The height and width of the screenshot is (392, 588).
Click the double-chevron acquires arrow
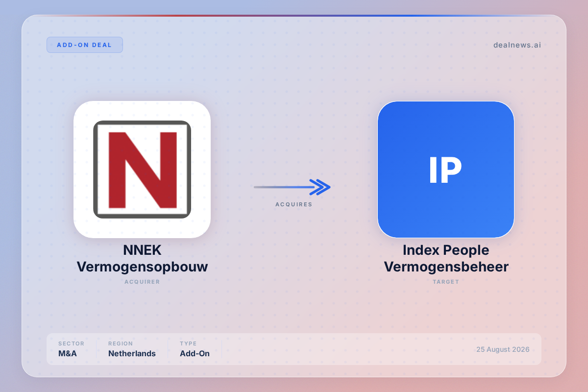click(293, 187)
